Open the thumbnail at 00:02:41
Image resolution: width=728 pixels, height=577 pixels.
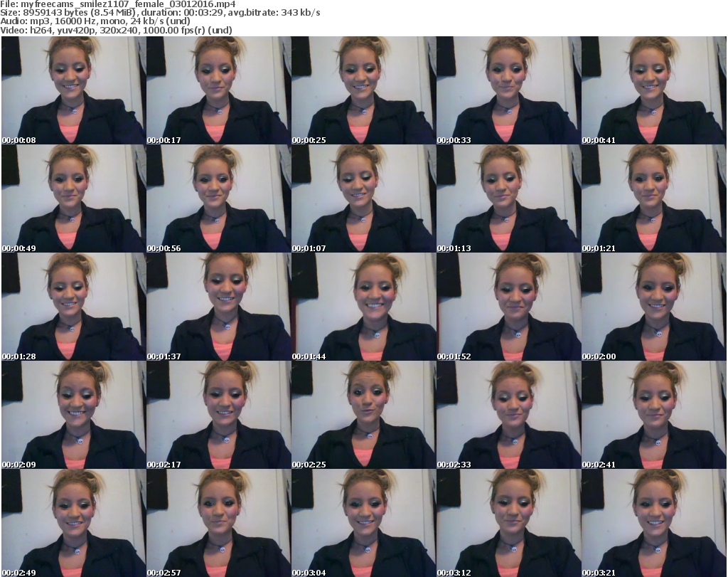click(654, 415)
